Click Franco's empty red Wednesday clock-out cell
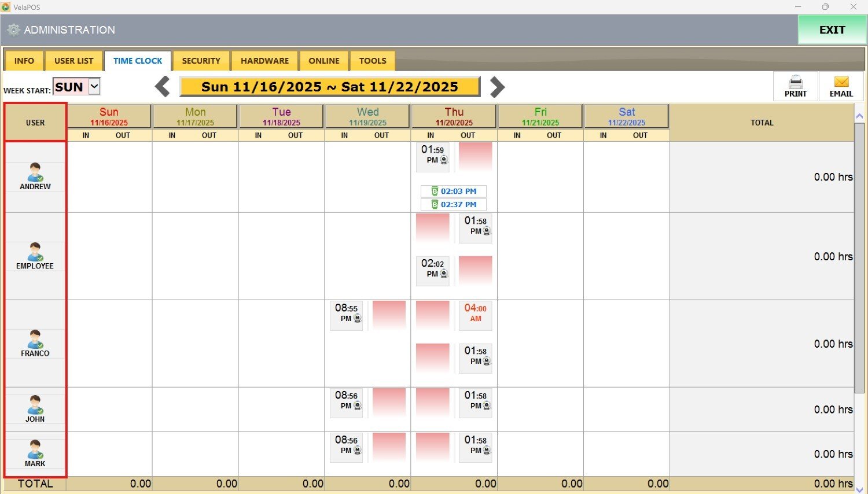The height and width of the screenshot is (494, 868). pyautogui.click(x=389, y=315)
